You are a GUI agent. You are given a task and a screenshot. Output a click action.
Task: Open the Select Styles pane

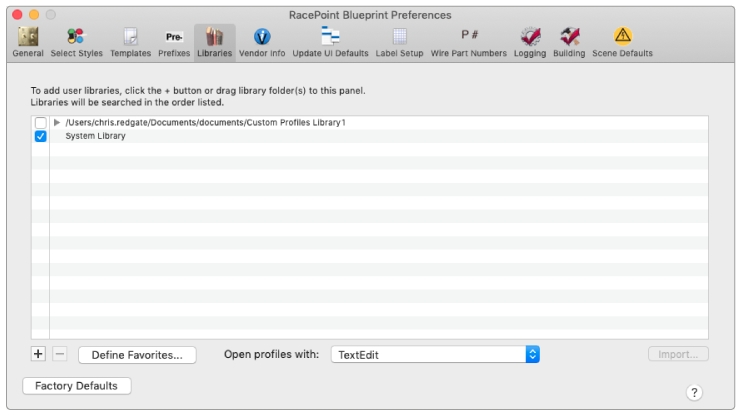coord(76,43)
